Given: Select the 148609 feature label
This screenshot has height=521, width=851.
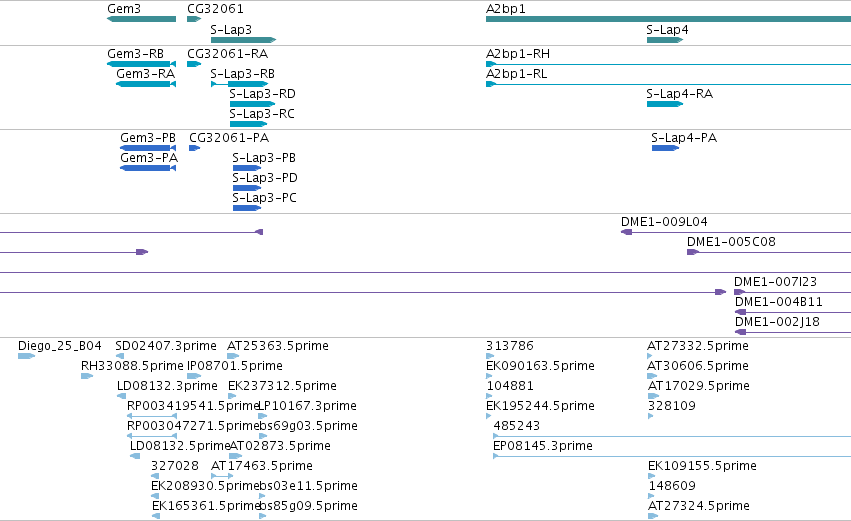Looking at the screenshot, I should [672, 486].
